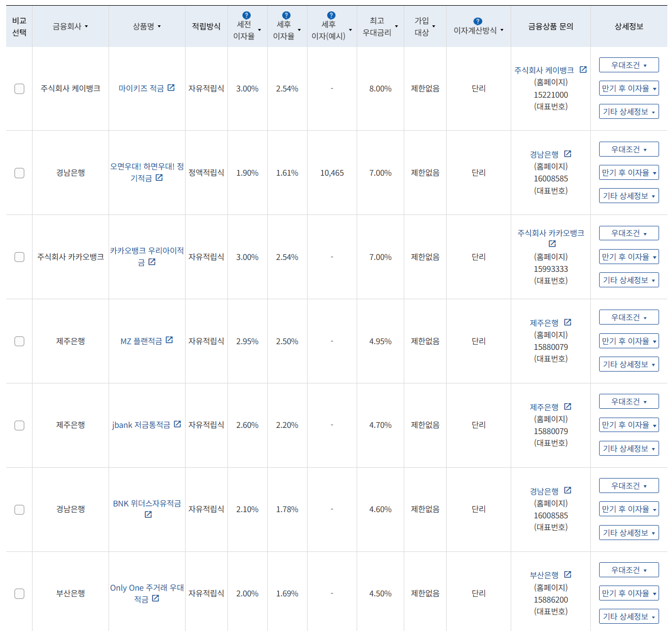The height and width of the screenshot is (631, 672).
Task: Open 주식회사 카카오뱅크 homepage link in inquiry column
Action: (x=551, y=233)
